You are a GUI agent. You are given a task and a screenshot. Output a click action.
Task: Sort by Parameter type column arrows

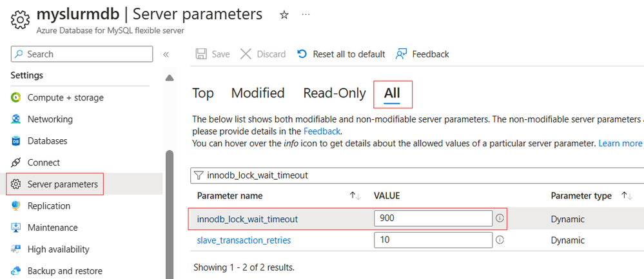(x=627, y=196)
